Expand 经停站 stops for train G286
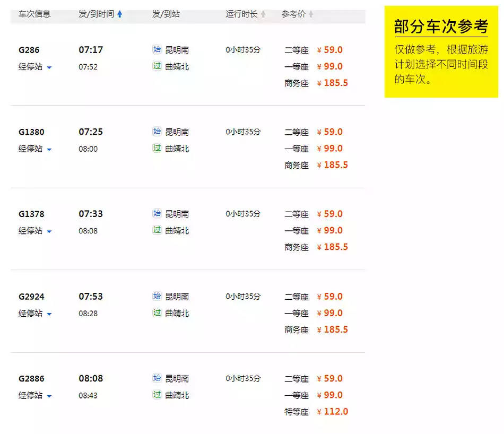 (49, 67)
